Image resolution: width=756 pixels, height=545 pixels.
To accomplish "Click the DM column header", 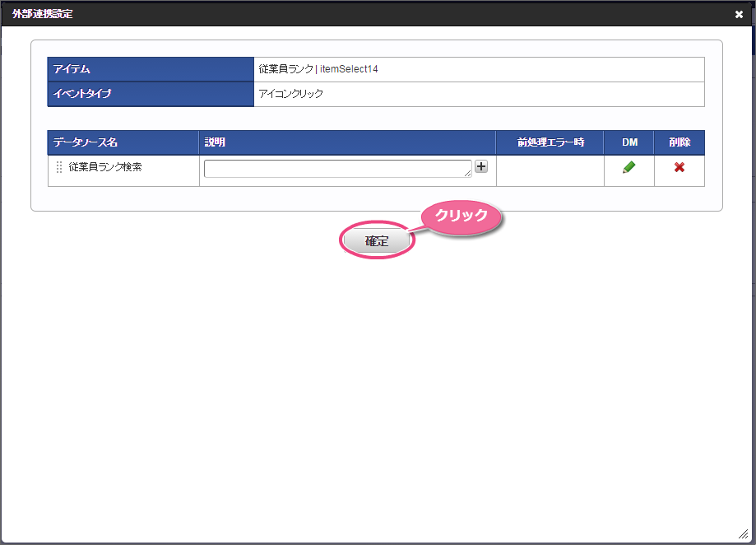I will [629, 142].
